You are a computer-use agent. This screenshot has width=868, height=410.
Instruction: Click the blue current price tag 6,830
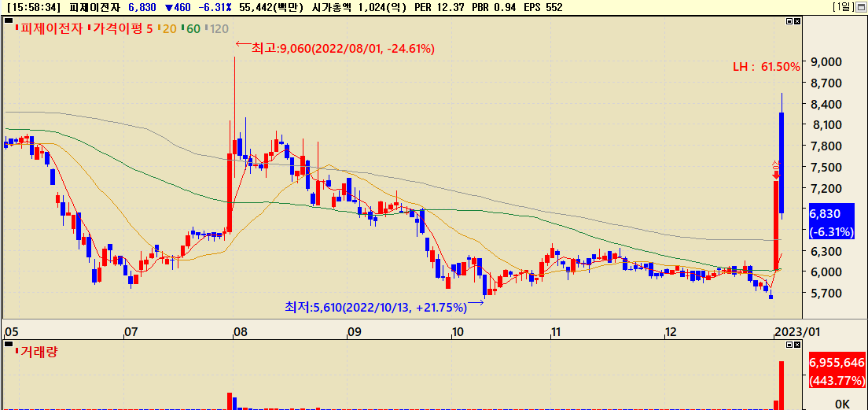832,222
